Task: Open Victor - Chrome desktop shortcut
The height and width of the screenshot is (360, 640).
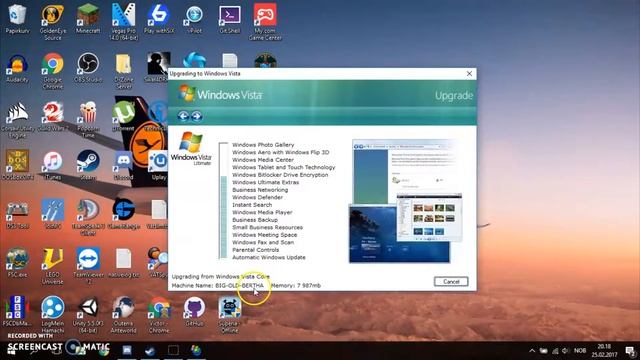Action: pyautogui.click(x=159, y=315)
